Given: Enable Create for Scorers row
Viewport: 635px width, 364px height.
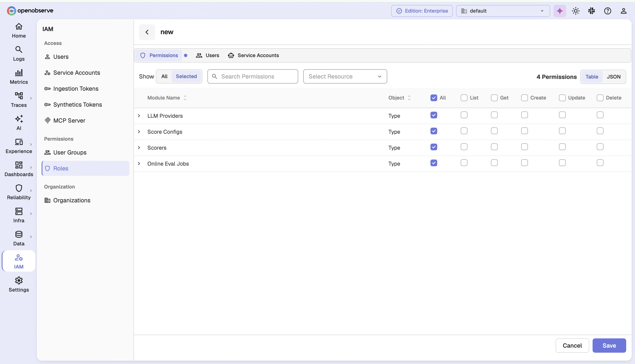Looking at the screenshot, I should coord(525,147).
